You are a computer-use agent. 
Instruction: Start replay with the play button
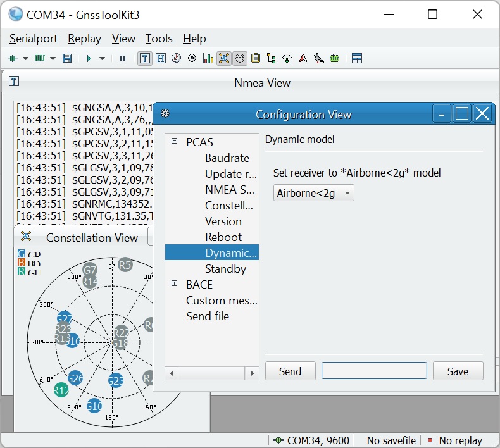[89, 59]
